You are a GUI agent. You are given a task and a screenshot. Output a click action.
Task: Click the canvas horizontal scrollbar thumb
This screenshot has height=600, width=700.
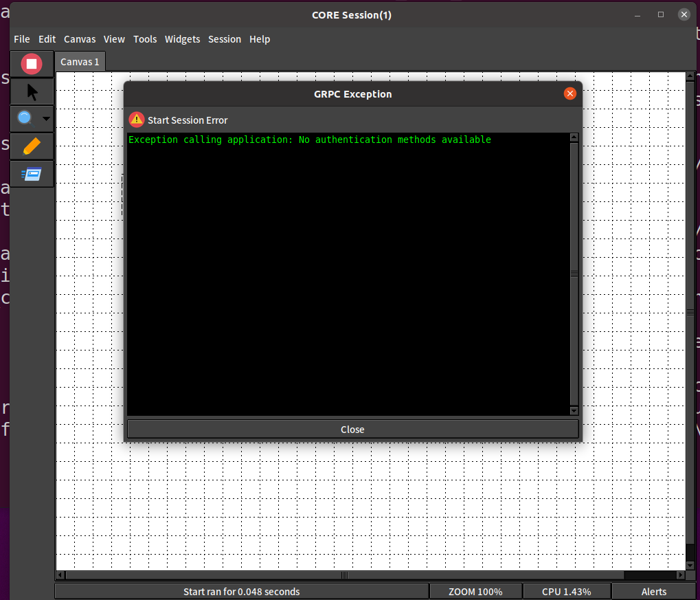pos(345,575)
